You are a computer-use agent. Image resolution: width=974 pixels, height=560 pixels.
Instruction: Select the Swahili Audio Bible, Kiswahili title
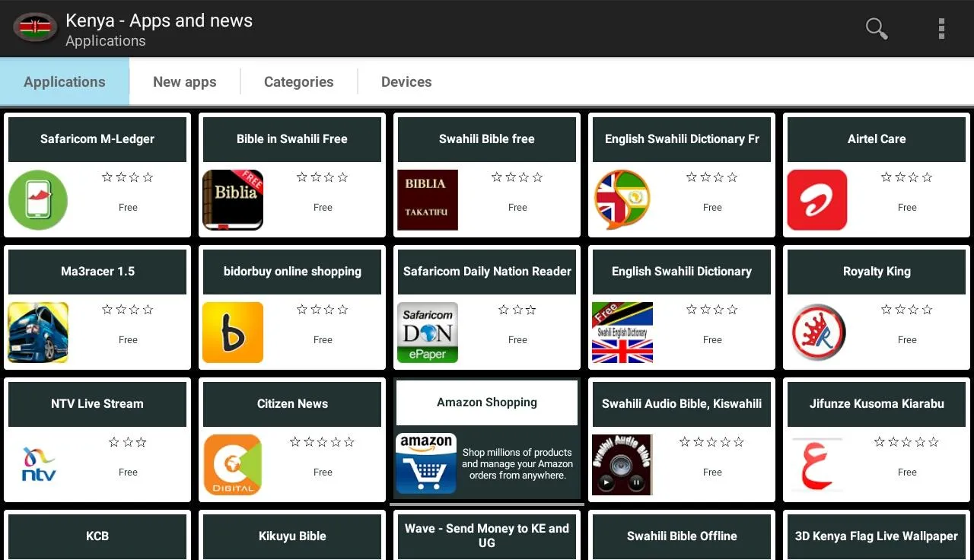(682, 403)
